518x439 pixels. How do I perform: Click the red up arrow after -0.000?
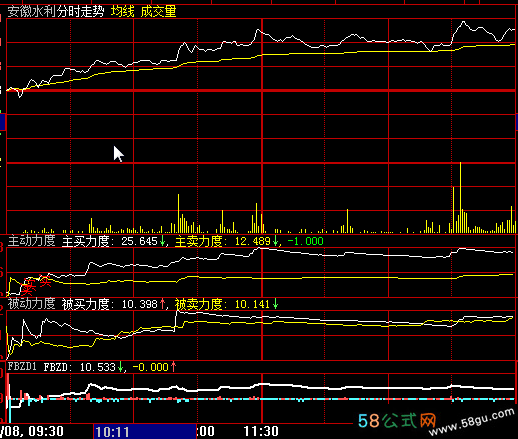(173, 367)
